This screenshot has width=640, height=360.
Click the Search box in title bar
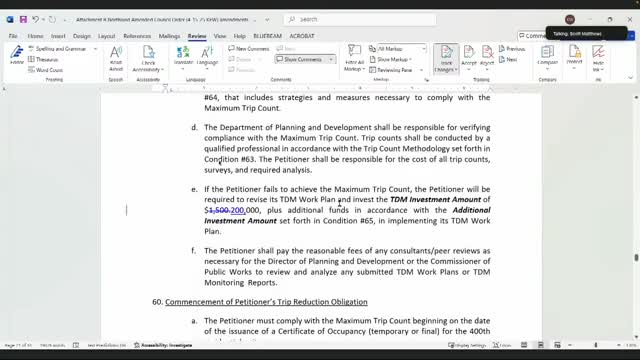(360, 19)
